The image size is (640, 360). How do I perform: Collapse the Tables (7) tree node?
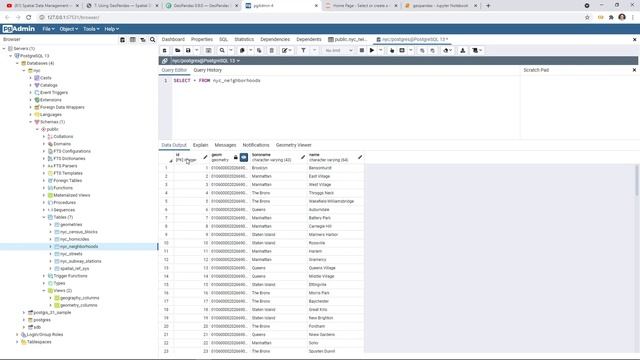[x=44, y=217]
